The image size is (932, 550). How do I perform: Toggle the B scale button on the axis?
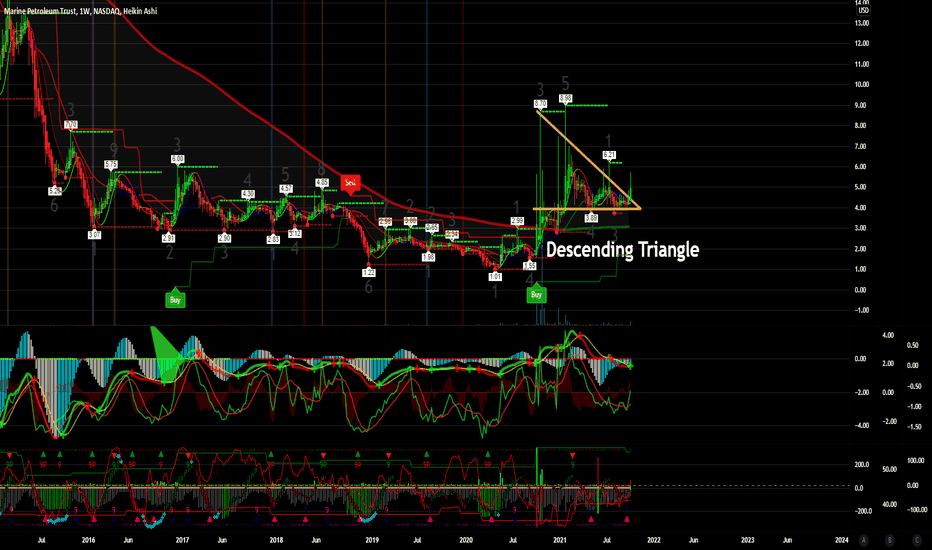click(890, 540)
